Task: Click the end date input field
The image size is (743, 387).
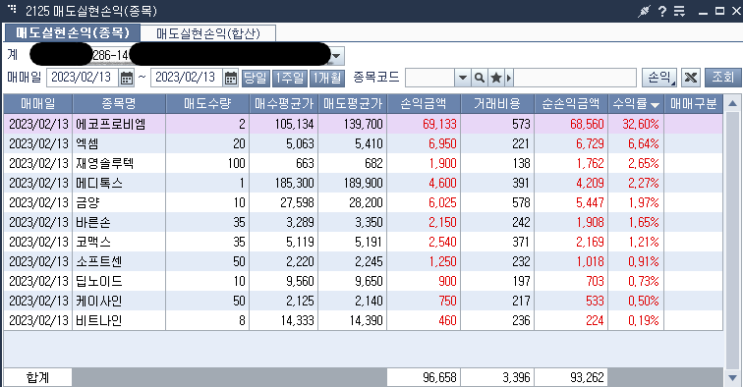Action: [187, 78]
